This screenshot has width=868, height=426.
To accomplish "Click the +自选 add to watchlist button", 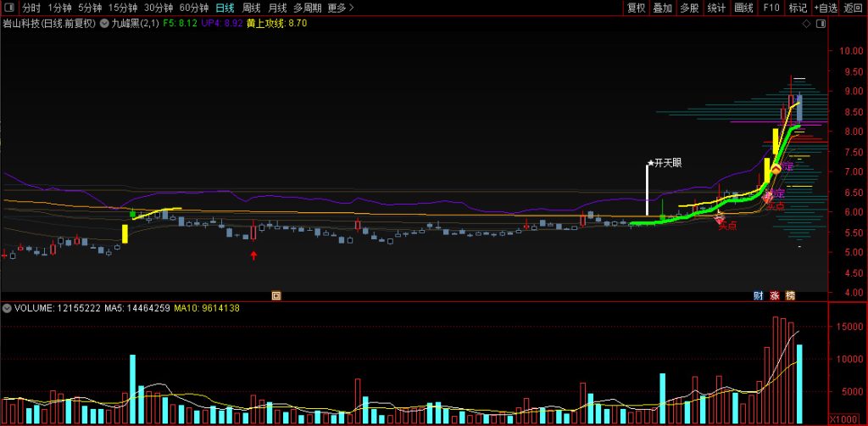I will (x=825, y=8).
